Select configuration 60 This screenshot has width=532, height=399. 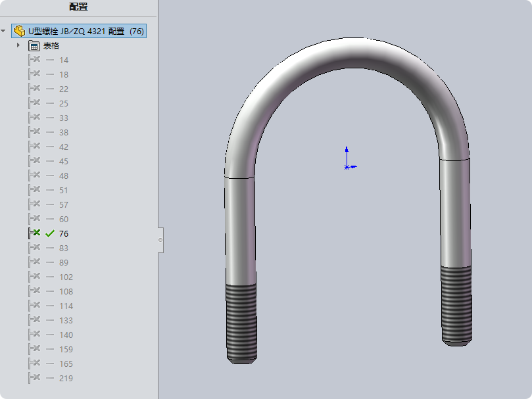click(x=64, y=219)
